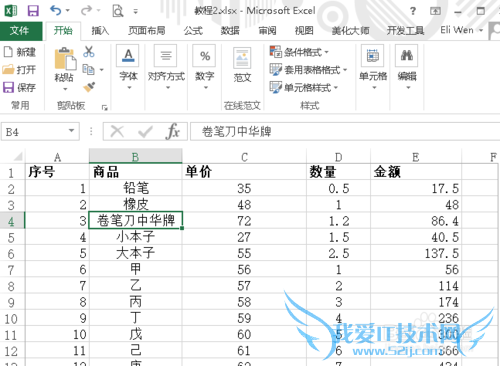
Task: Open the 数字 number format group
Action: coord(205,68)
